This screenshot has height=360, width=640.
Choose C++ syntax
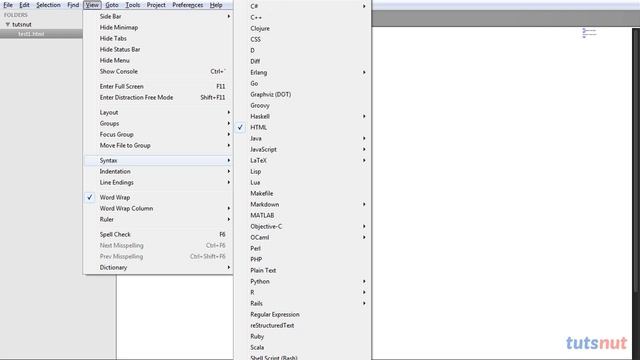(302, 17)
